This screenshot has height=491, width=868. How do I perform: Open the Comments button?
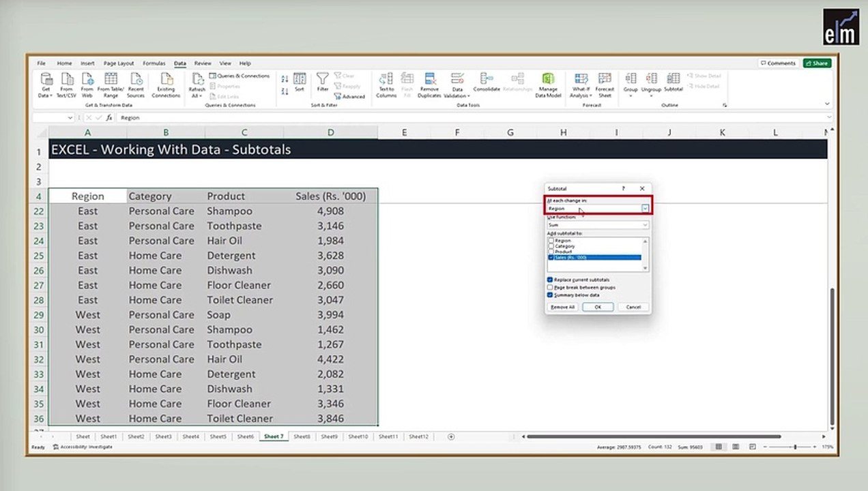coord(778,63)
